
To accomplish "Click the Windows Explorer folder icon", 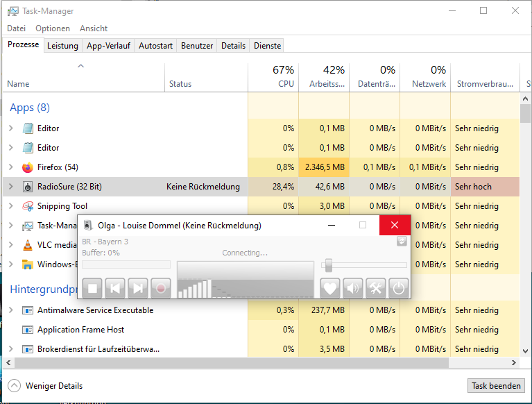I will [28, 264].
